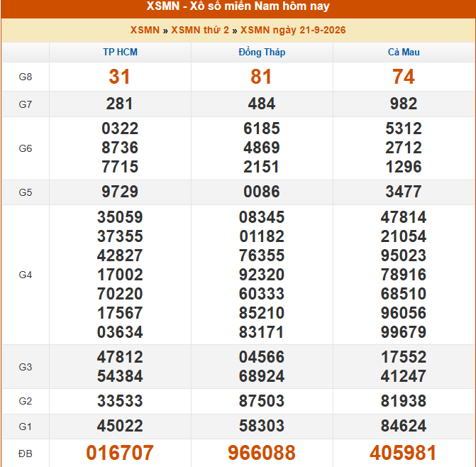Click G4 number 35059
The height and width of the screenshot is (467, 476).
pyautogui.click(x=120, y=217)
